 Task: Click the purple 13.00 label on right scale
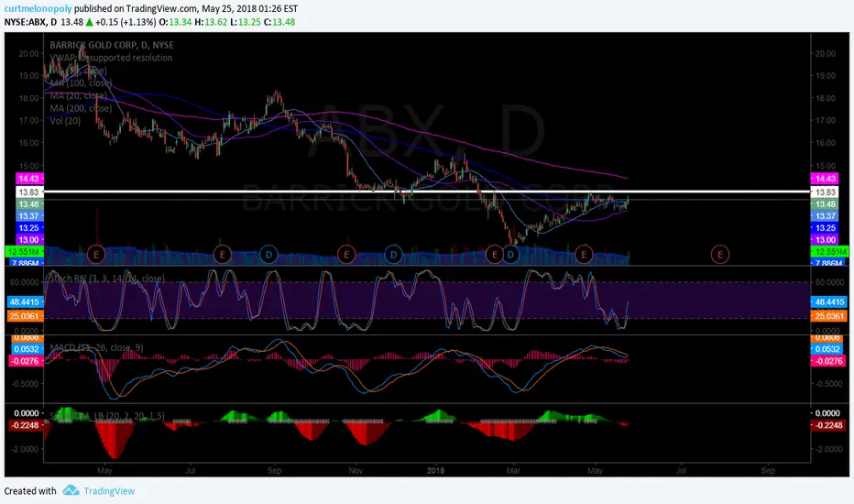825,240
